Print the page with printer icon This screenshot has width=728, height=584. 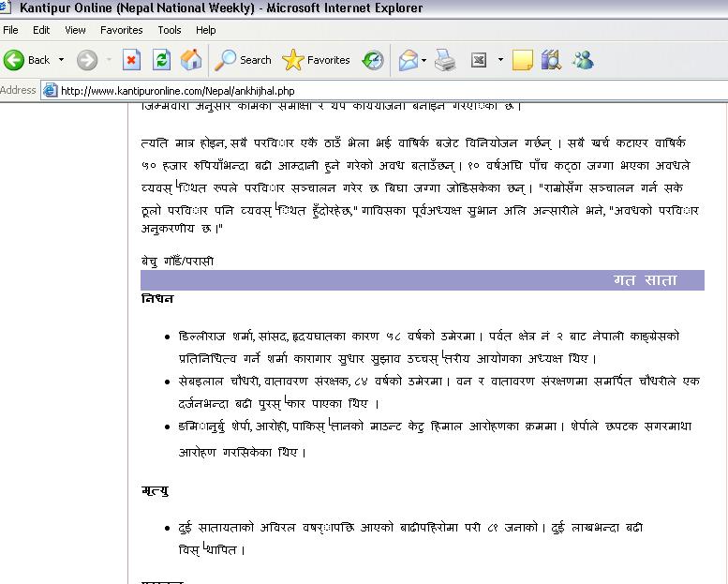[446, 60]
